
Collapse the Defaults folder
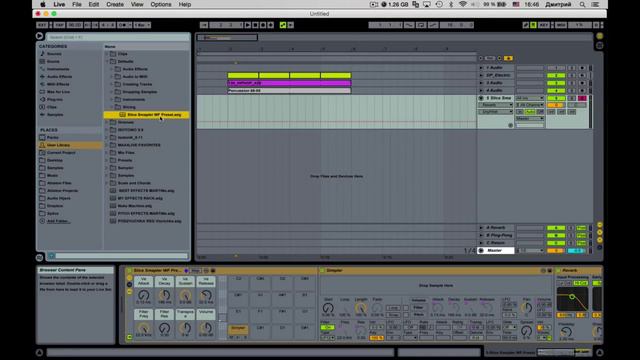click(x=107, y=61)
